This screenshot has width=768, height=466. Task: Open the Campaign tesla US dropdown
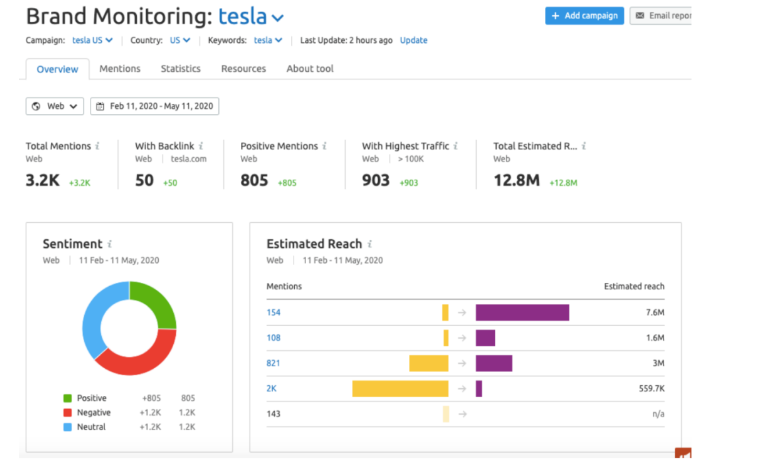[92, 40]
